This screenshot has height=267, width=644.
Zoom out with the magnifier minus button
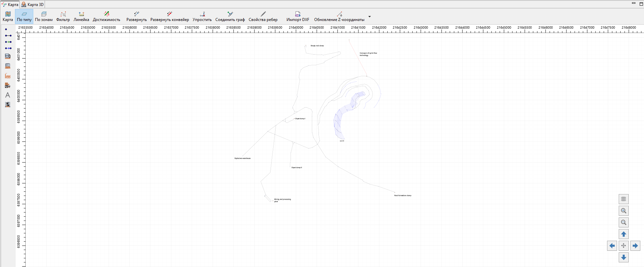click(623, 222)
